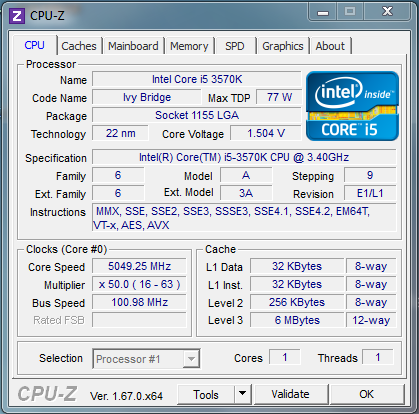Open the Tools dropdown arrow
The width and height of the screenshot is (419, 414).
(x=243, y=394)
